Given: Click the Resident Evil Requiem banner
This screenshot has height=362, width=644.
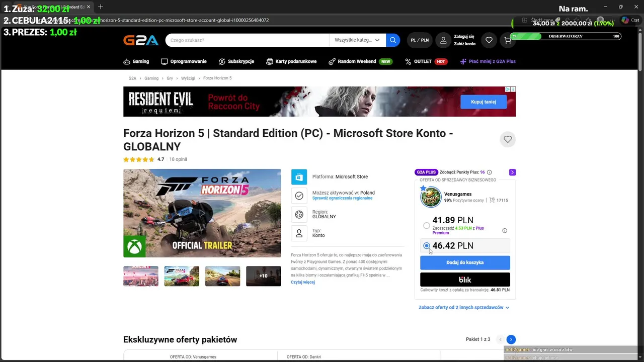Looking at the screenshot, I should pyautogui.click(x=319, y=102).
